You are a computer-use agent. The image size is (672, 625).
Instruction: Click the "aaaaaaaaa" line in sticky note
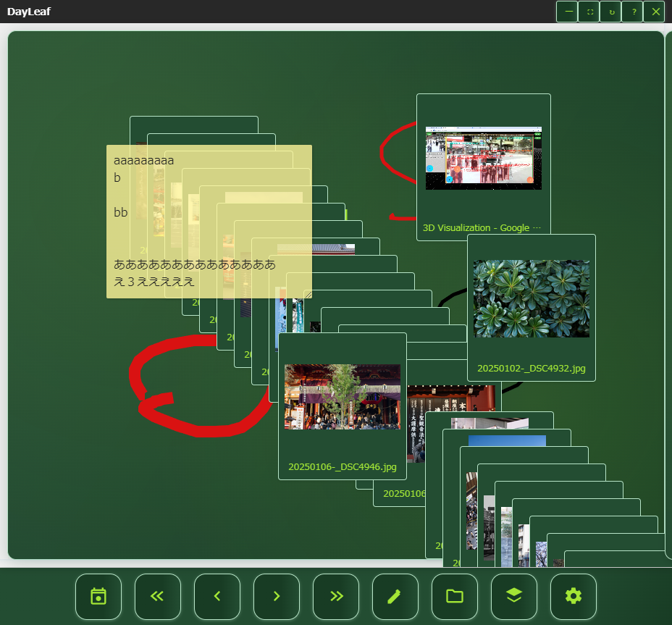[143, 161]
